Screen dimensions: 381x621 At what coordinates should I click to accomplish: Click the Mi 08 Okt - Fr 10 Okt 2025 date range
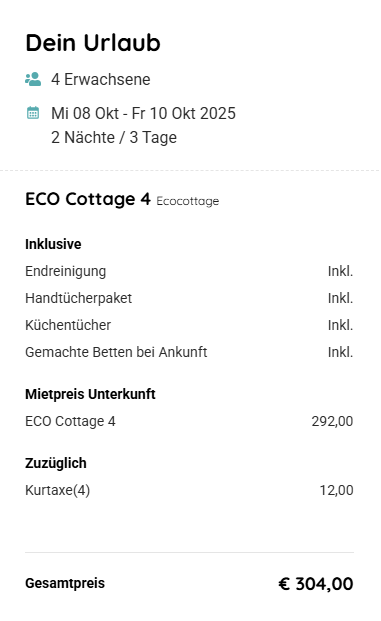[x=143, y=113]
